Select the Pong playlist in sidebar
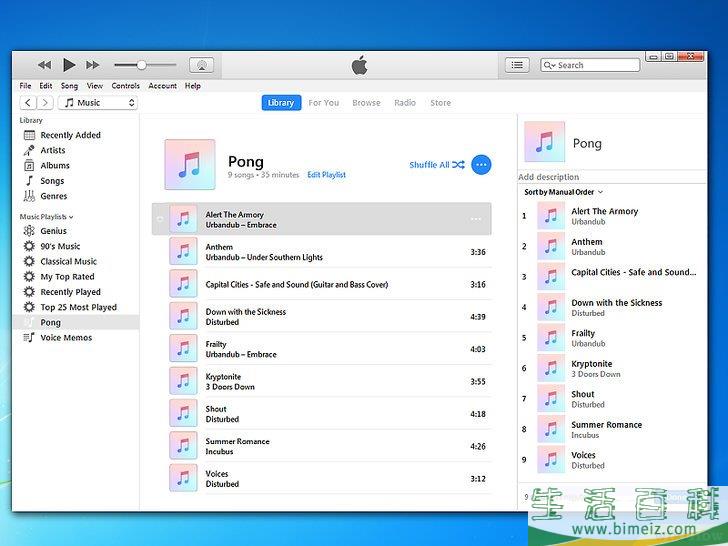728x546 pixels. 77,322
